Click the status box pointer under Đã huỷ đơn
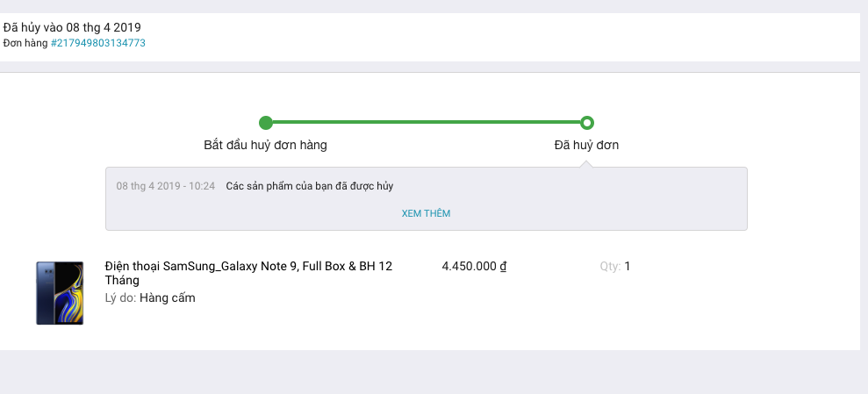 587,164
